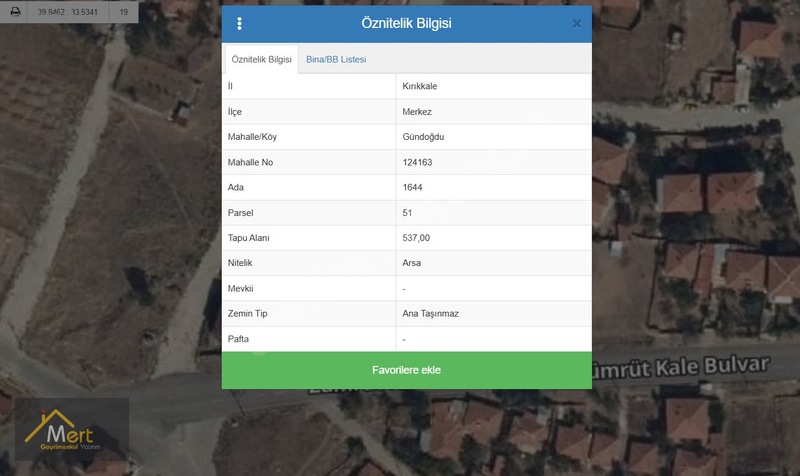Click the coordinates display 39.8462 : 33.5341
800x476 pixels.
(x=67, y=12)
